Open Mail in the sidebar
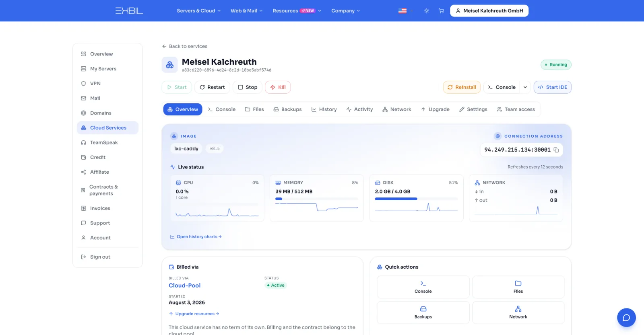 [107, 98]
